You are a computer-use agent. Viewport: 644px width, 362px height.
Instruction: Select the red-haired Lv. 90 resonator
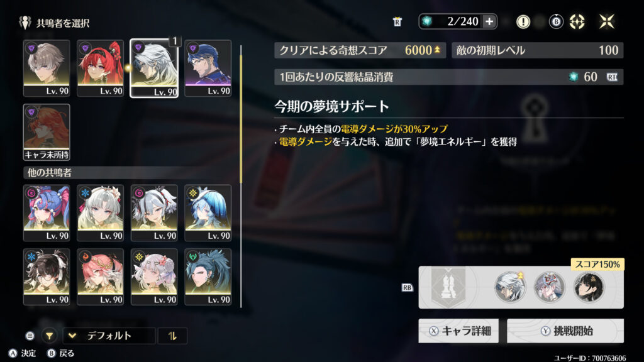(x=100, y=69)
